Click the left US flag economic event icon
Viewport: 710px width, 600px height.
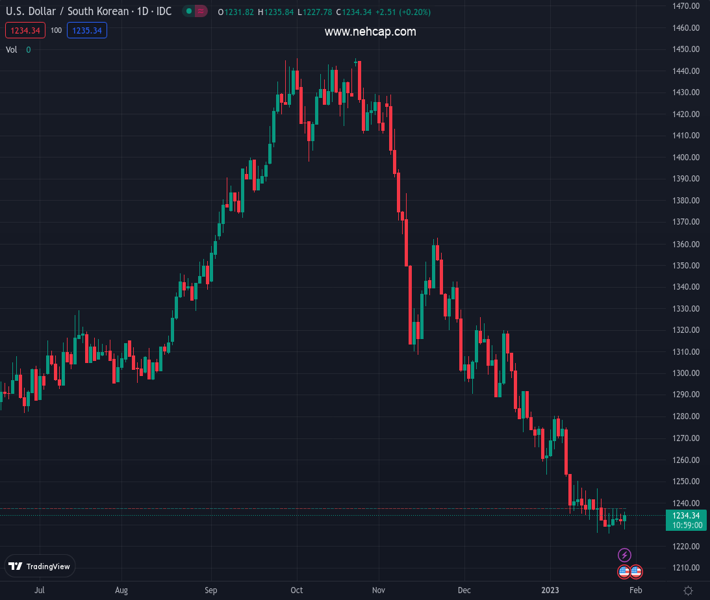tap(624, 572)
